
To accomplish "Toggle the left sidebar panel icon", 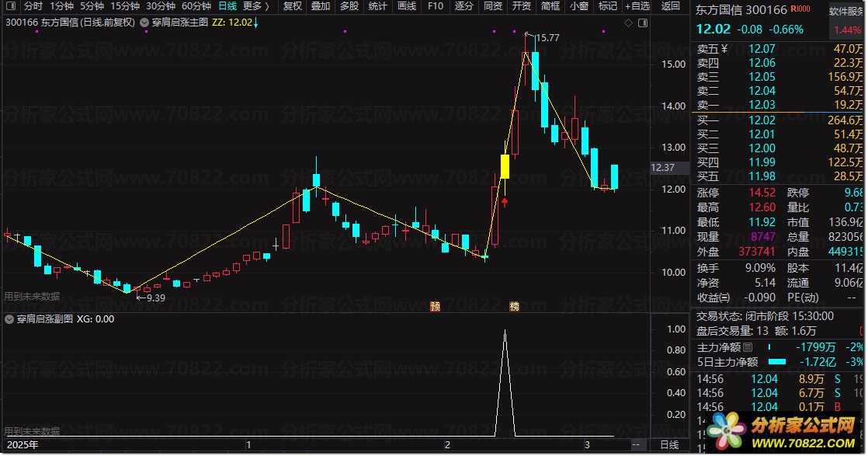I will pyautogui.click(x=11, y=6).
